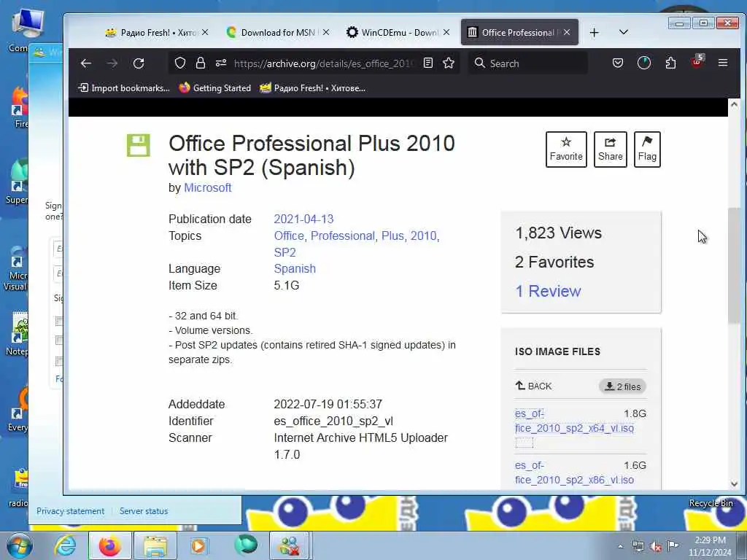This screenshot has width=747, height=560.
Task: Open the Spanish language link
Action: click(x=295, y=268)
